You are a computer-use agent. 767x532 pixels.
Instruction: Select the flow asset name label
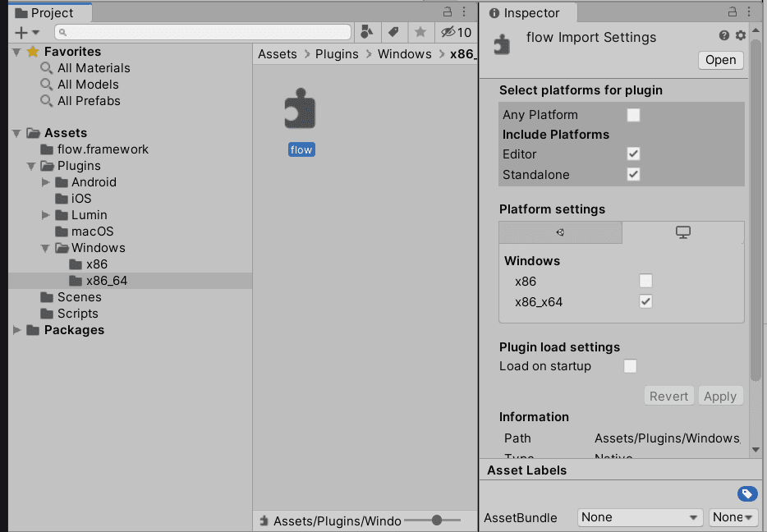[301, 149]
